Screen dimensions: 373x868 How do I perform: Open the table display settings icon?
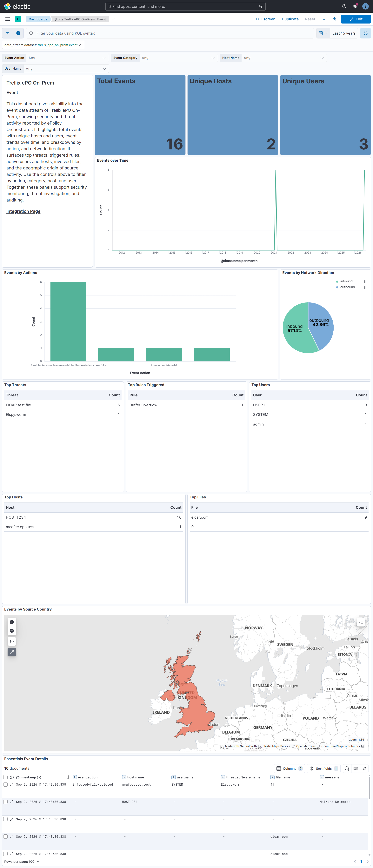[x=364, y=769]
